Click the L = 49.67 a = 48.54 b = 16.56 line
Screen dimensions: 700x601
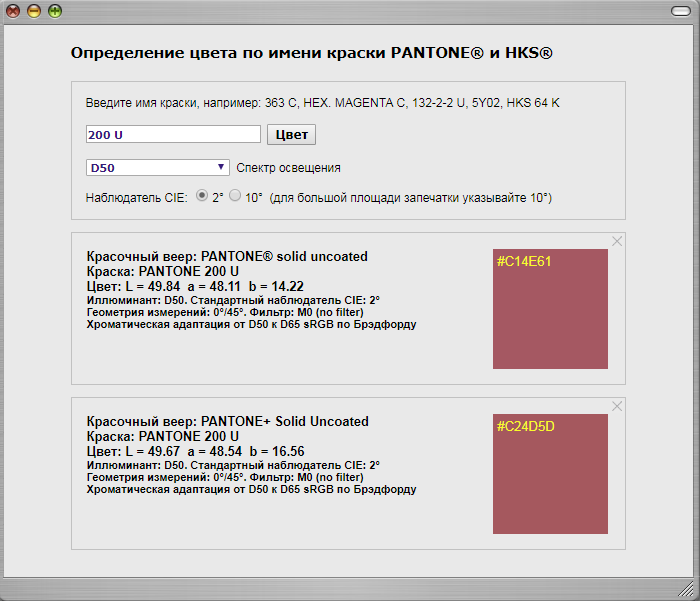point(196,451)
